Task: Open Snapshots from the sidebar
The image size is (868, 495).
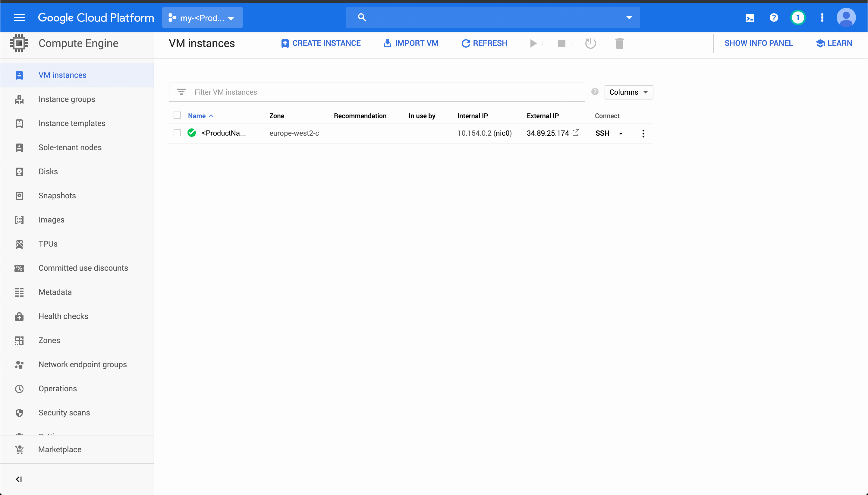Action: pos(57,195)
